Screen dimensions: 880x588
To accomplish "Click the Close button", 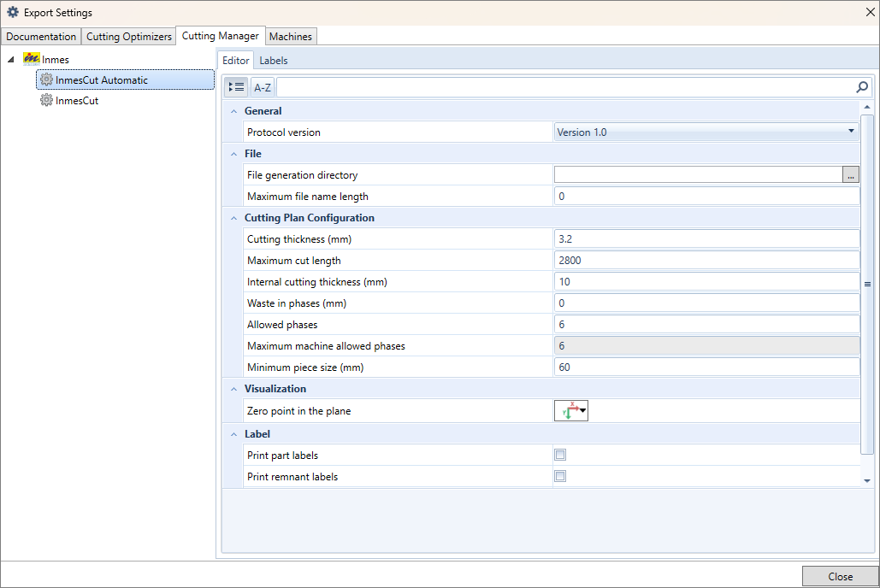I will point(840,576).
